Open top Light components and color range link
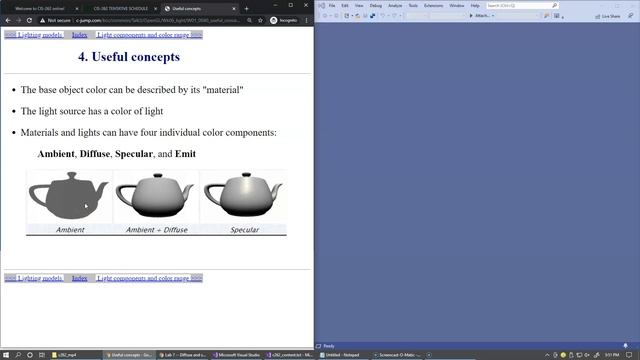The height and width of the screenshot is (360, 640). 149,35
